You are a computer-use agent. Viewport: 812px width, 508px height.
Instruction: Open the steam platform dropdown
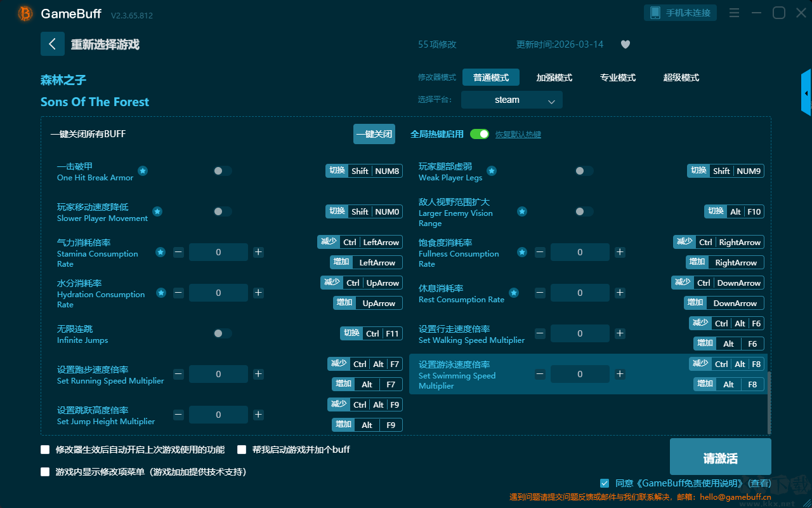(x=512, y=100)
